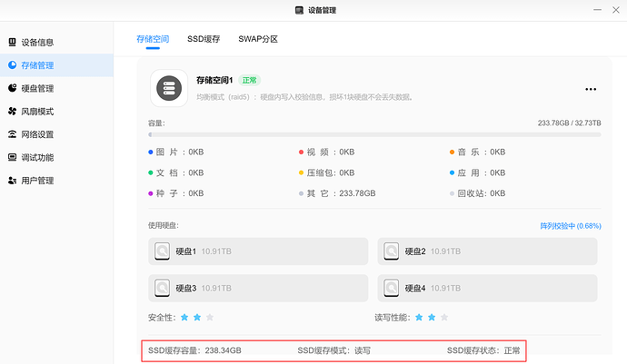Click the 硬盘1 drive icon
The image size is (627, 364).
162,251
